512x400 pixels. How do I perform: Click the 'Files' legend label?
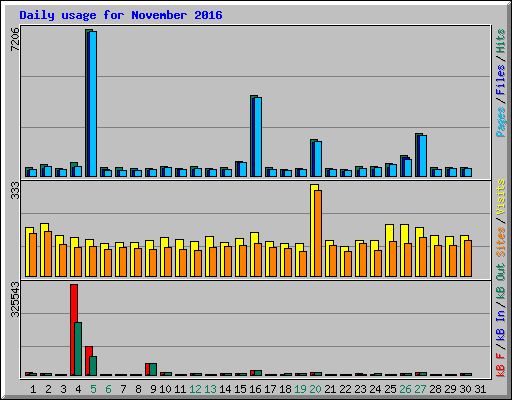click(x=500, y=80)
